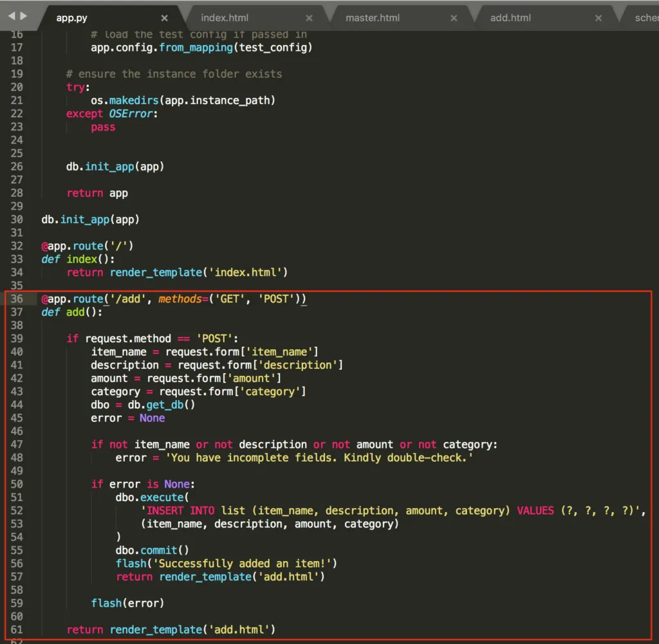Click 'def index():' function definition
Screen dimensions: 659x644
click(x=78, y=259)
